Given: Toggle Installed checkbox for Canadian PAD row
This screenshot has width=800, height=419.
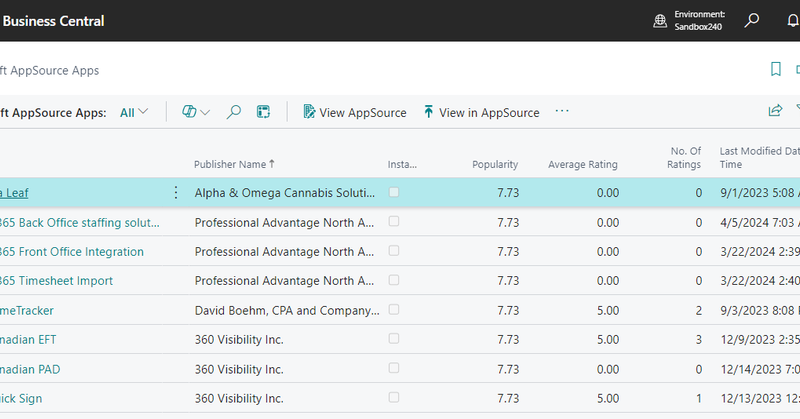Looking at the screenshot, I should 394,368.
